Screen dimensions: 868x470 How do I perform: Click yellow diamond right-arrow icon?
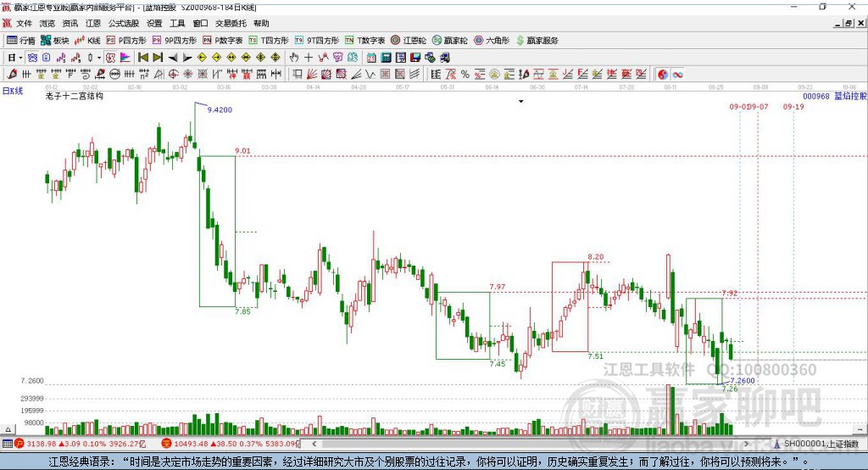click(216, 58)
